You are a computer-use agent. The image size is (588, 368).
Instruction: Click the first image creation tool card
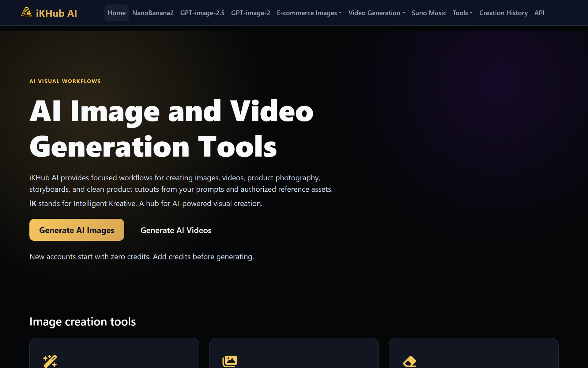click(114, 353)
